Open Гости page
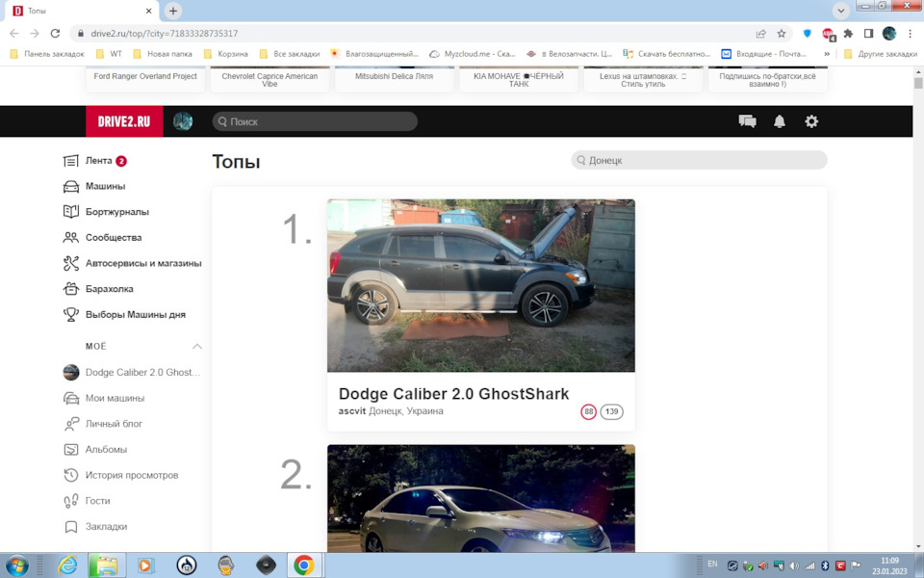 pos(97,501)
